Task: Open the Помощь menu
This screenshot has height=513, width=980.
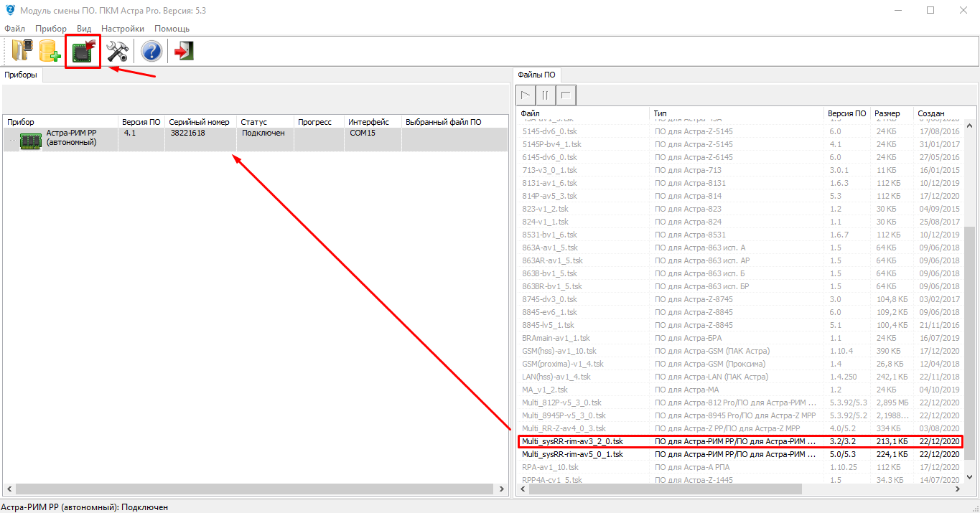Action: point(172,29)
